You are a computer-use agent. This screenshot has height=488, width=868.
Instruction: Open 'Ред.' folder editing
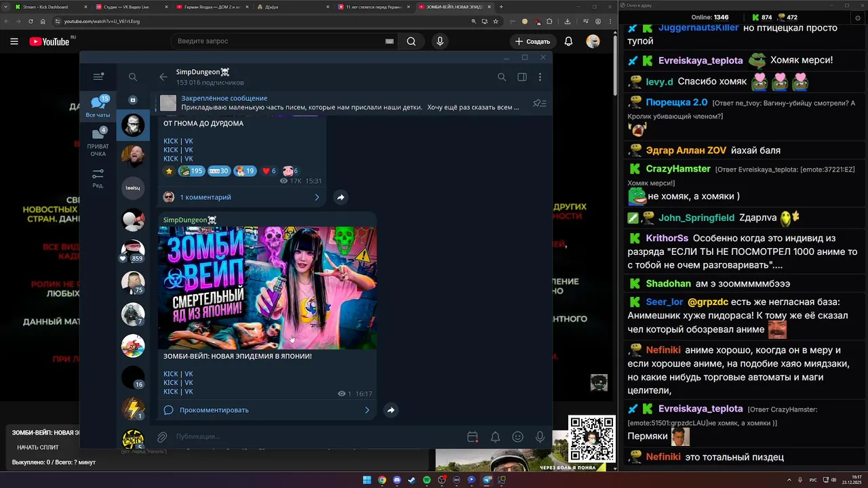click(98, 178)
